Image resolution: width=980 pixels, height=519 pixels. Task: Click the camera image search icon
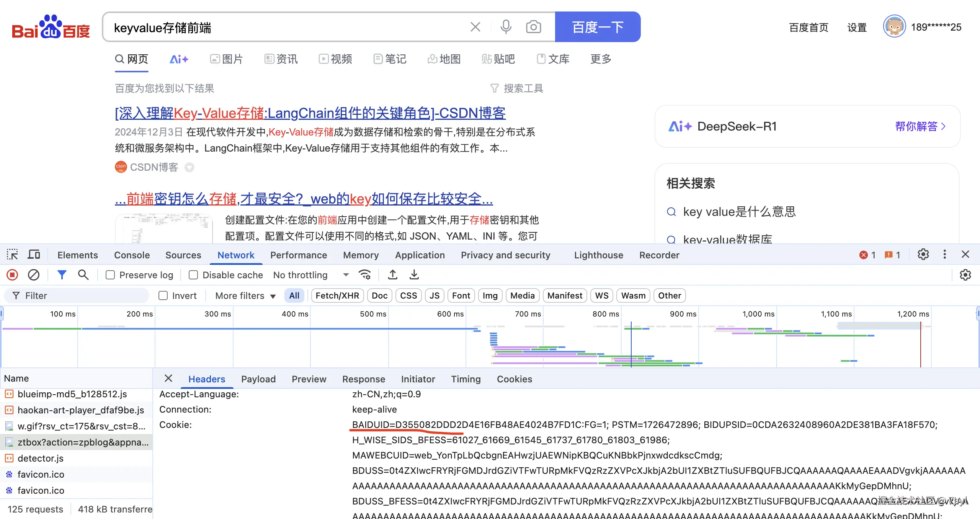pyautogui.click(x=533, y=27)
